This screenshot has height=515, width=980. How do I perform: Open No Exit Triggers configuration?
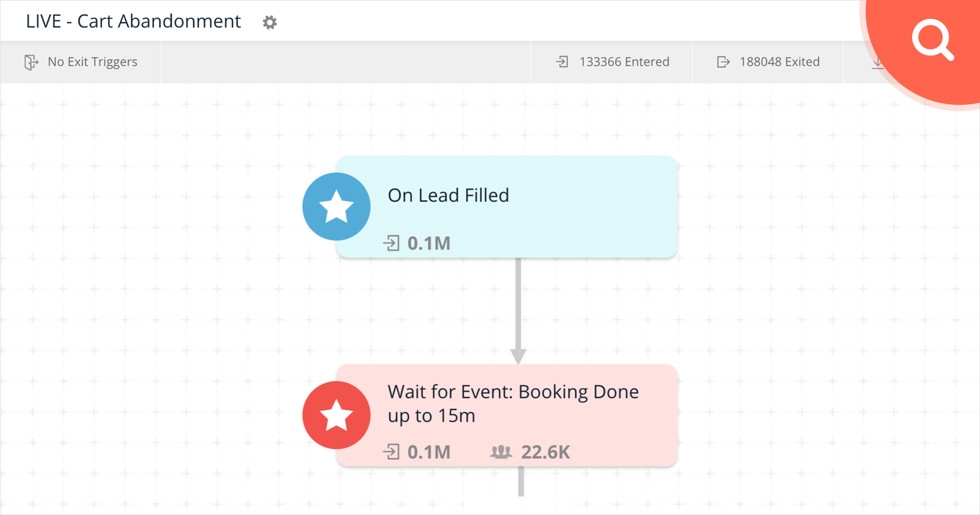tap(92, 62)
